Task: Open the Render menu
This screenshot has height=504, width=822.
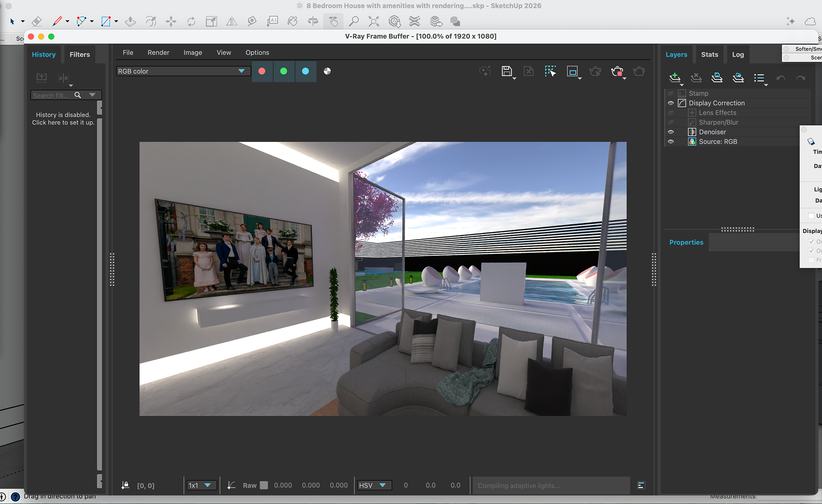Action: pos(158,52)
